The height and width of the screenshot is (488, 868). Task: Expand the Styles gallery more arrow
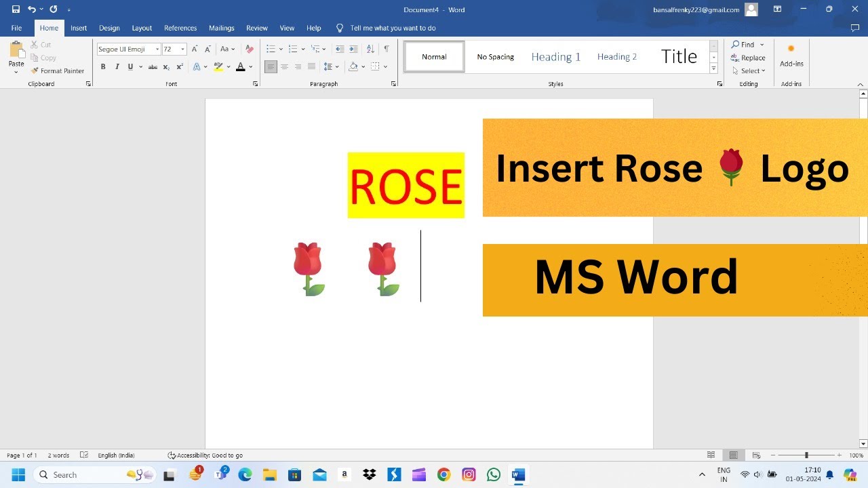pyautogui.click(x=713, y=68)
